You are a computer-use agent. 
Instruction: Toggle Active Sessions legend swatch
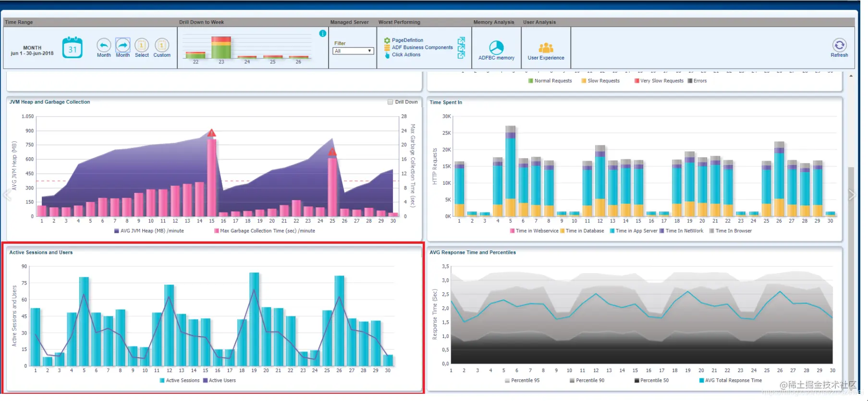(162, 380)
